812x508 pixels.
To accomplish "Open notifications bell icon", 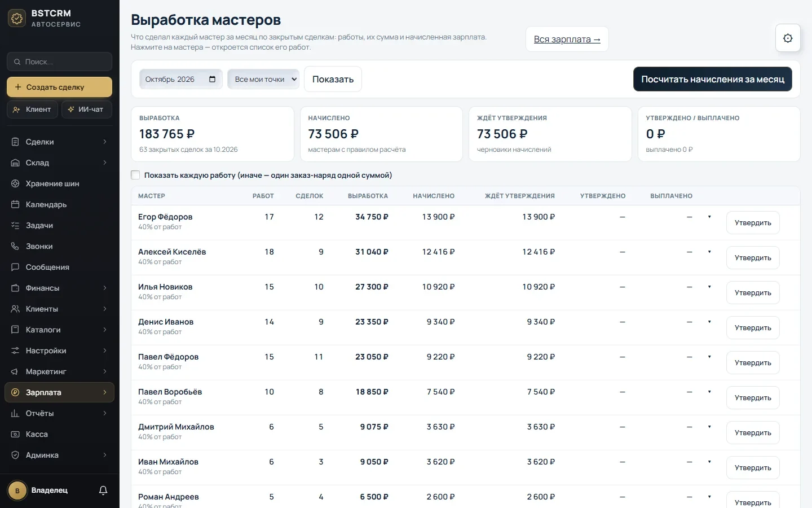I will click(103, 491).
